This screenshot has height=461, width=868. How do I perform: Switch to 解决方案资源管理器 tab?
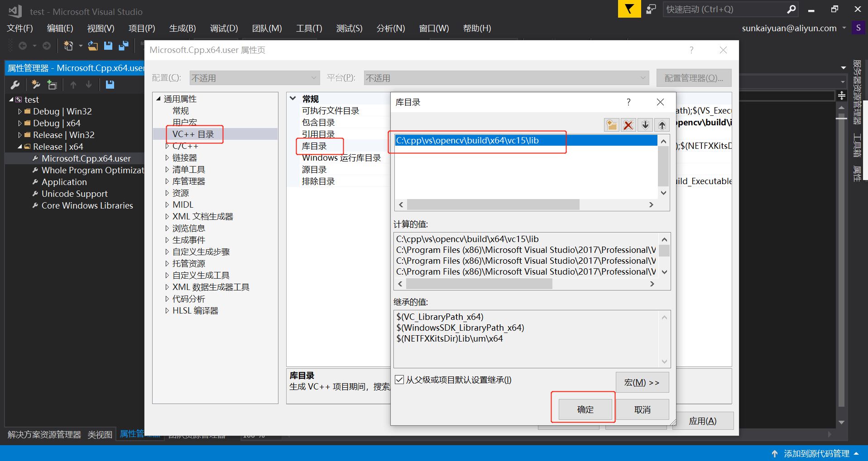tap(44, 434)
